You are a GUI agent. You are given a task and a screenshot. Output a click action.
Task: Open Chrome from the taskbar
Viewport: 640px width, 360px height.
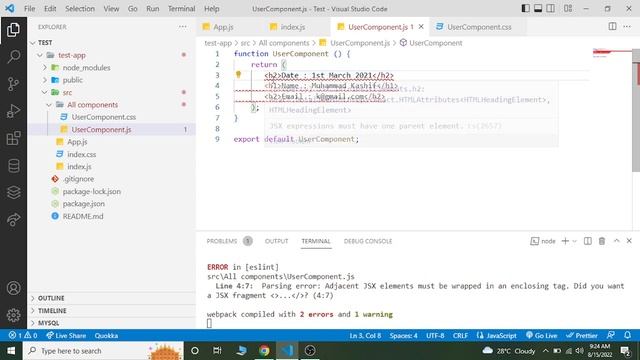click(x=264, y=351)
